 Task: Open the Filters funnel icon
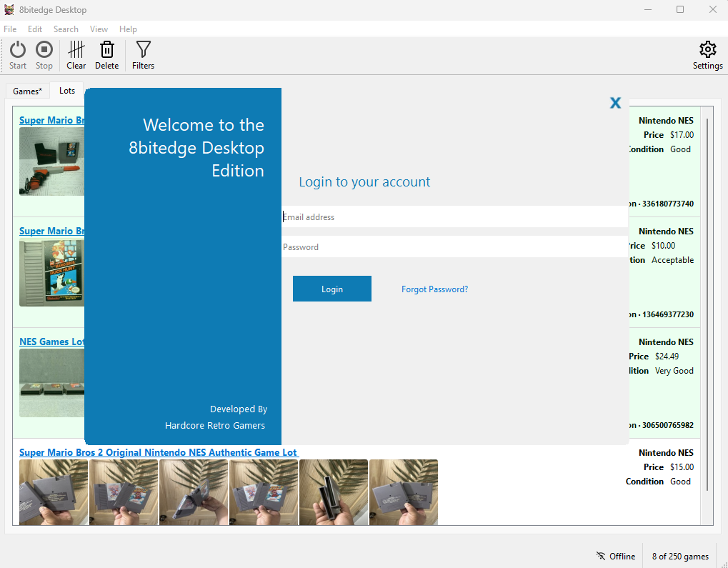tap(143, 50)
